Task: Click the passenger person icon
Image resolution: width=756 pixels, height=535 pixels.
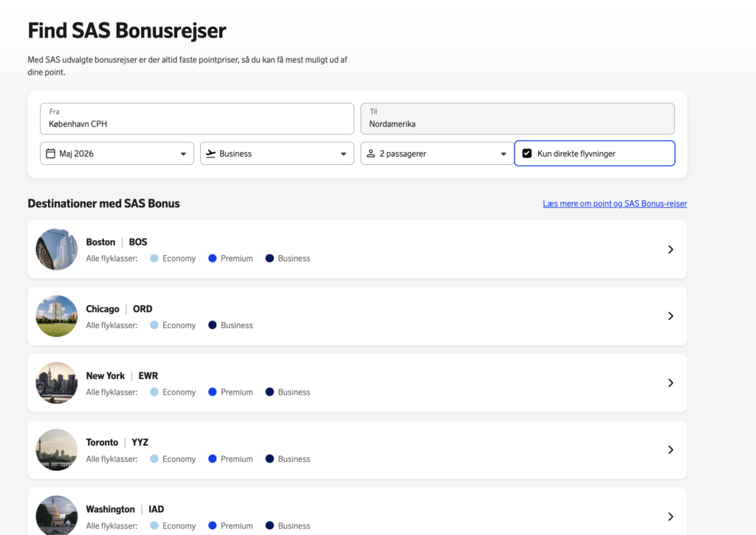Action: tap(371, 154)
